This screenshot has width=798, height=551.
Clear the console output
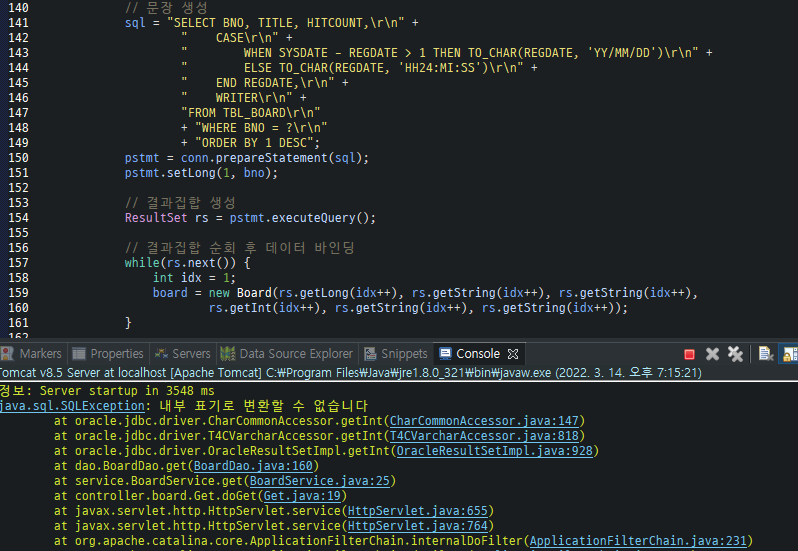tap(765, 354)
